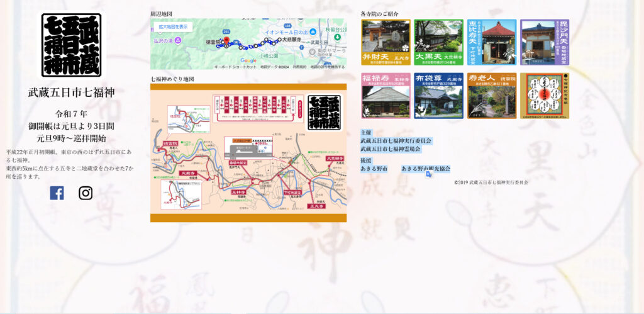The height and width of the screenshot is (314, 644).
Task: Click the ©2019 copyright line
Action: point(491,182)
